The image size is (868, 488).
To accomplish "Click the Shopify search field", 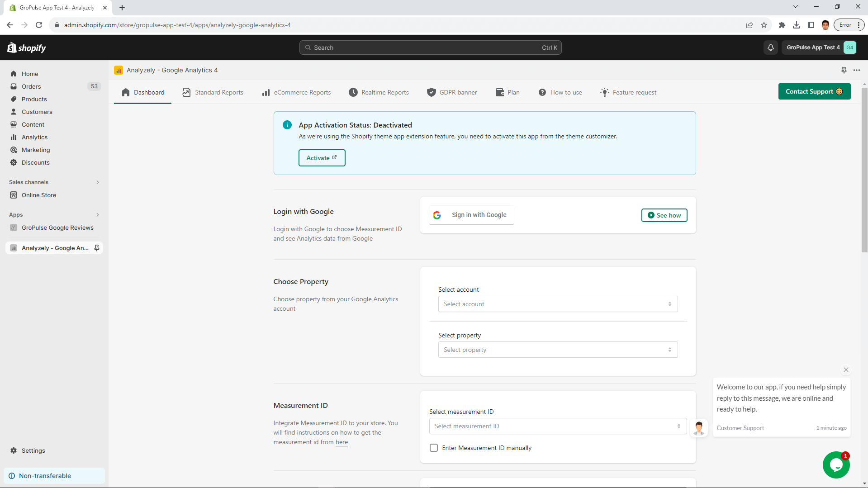I will tap(430, 47).
